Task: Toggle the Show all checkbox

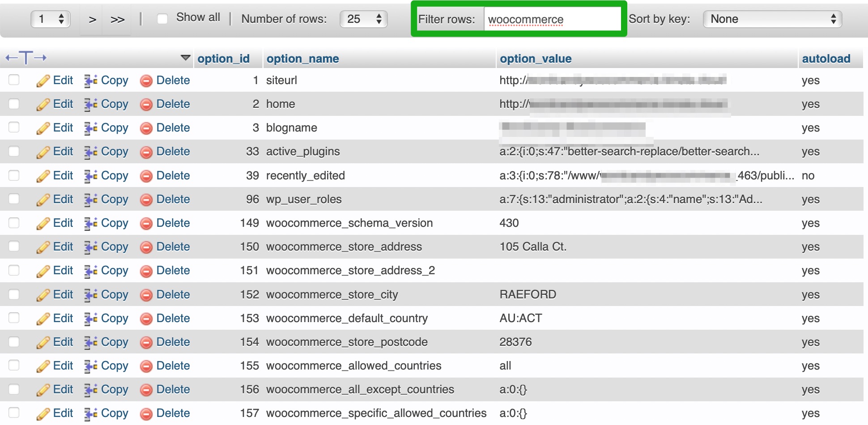Action: click(162, 19)
